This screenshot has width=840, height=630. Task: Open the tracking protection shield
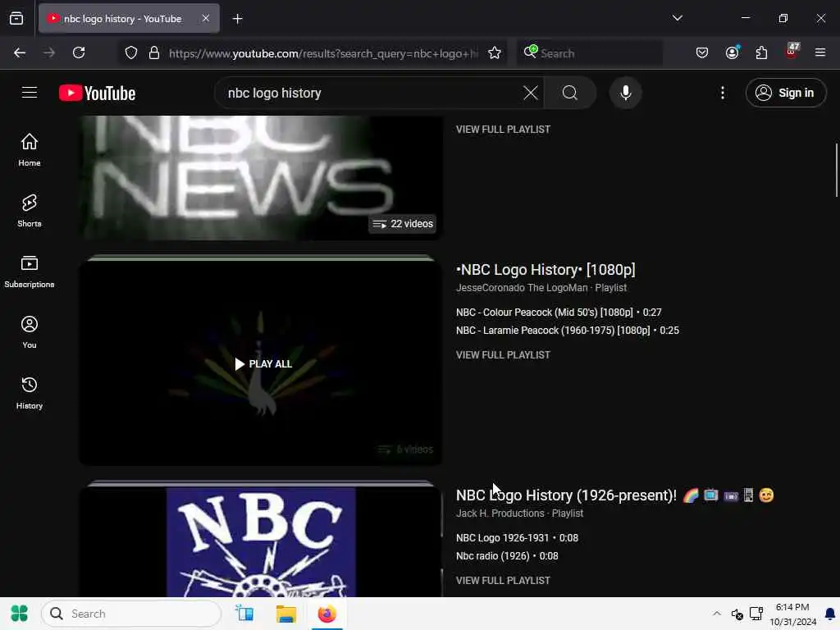(131, 52)
